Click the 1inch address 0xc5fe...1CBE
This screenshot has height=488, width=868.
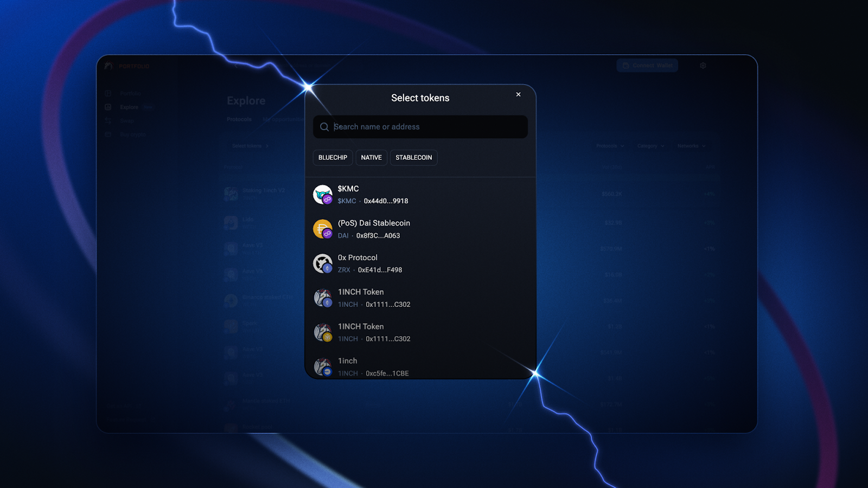[x=387, y=374]
